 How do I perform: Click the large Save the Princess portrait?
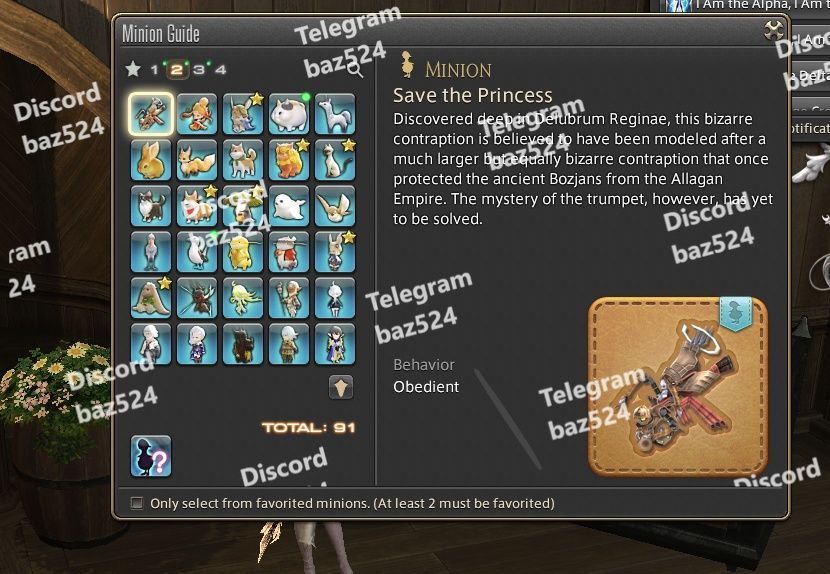click(678, 386)
